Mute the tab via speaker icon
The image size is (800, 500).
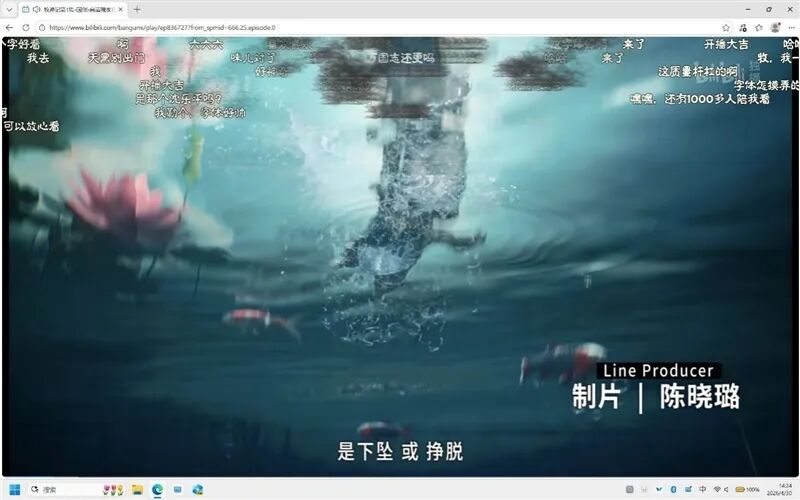[36, 9]
